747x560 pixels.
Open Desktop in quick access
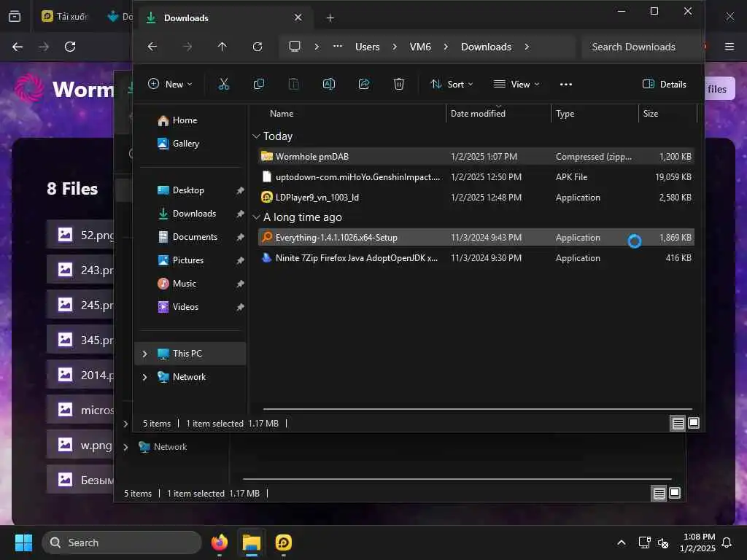click(x=188, y=190)
